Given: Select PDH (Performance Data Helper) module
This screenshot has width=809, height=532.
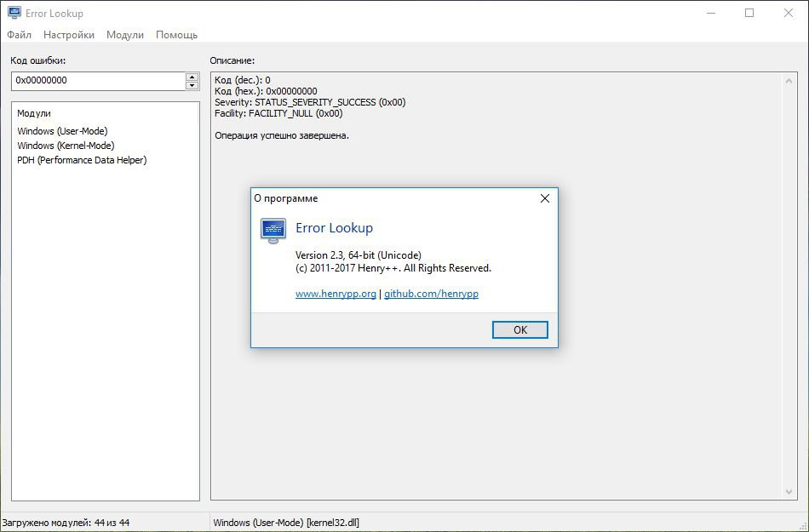Looking at the screenshot, I should [82, 160].
